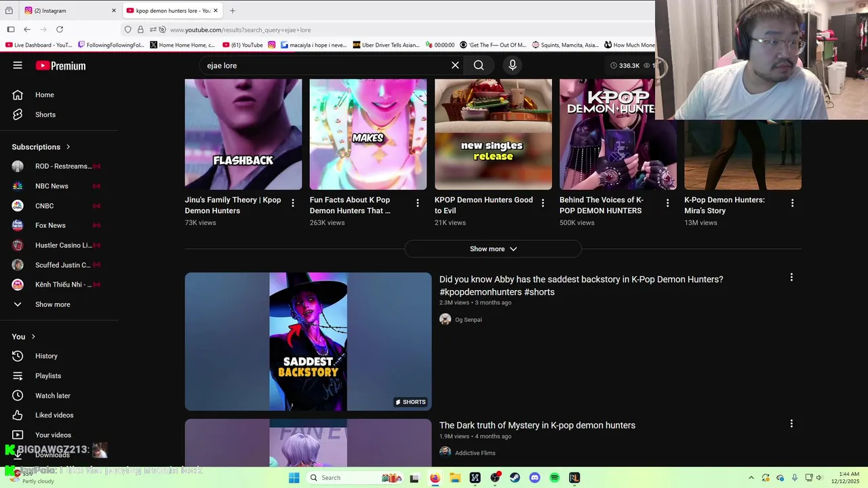Expand the shelf with Show more
The image size is (868, 488).
[x=493, y=249]
